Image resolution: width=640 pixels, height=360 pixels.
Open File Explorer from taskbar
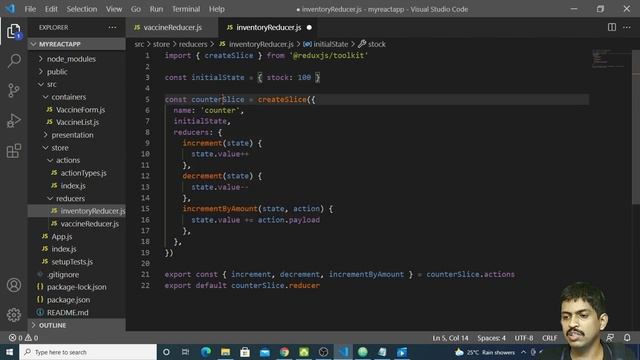point(225,352)
